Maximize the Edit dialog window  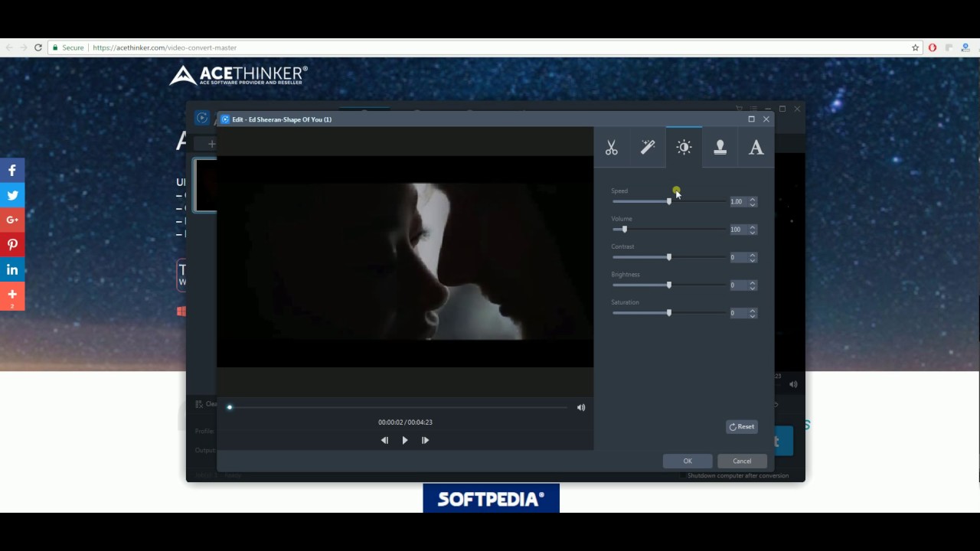(751, 119)
